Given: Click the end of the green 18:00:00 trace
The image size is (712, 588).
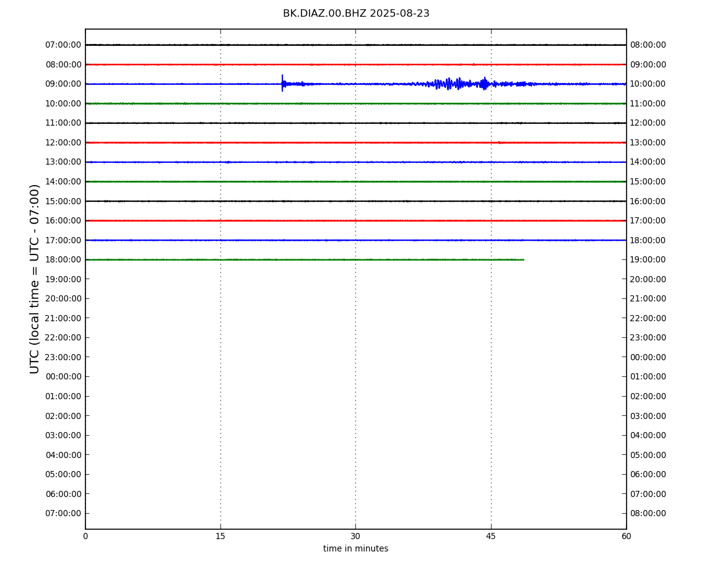Looking at the screenshot, I should point(524,260).
